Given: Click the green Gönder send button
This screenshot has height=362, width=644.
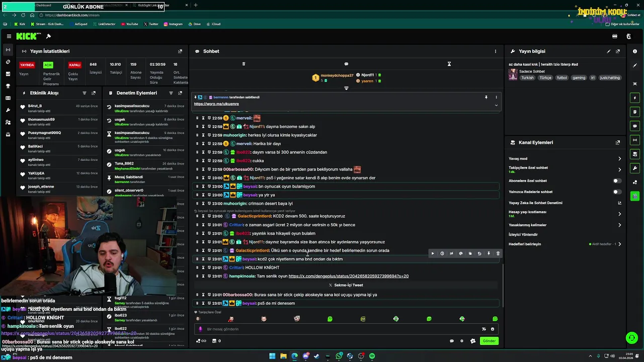Looking at the screenshot, I should pyautogui.click(x=489, y=341).
